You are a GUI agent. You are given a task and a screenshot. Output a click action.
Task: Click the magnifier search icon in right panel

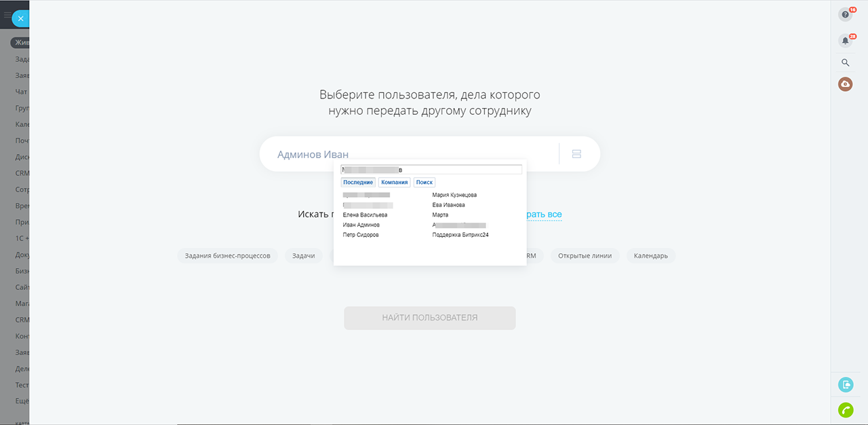[845, 62]
